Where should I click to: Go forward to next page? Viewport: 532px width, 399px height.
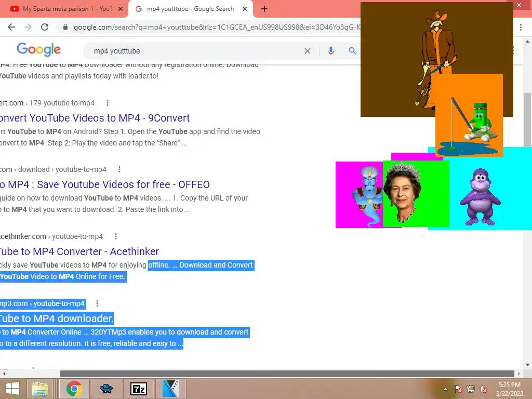[28, 27]
